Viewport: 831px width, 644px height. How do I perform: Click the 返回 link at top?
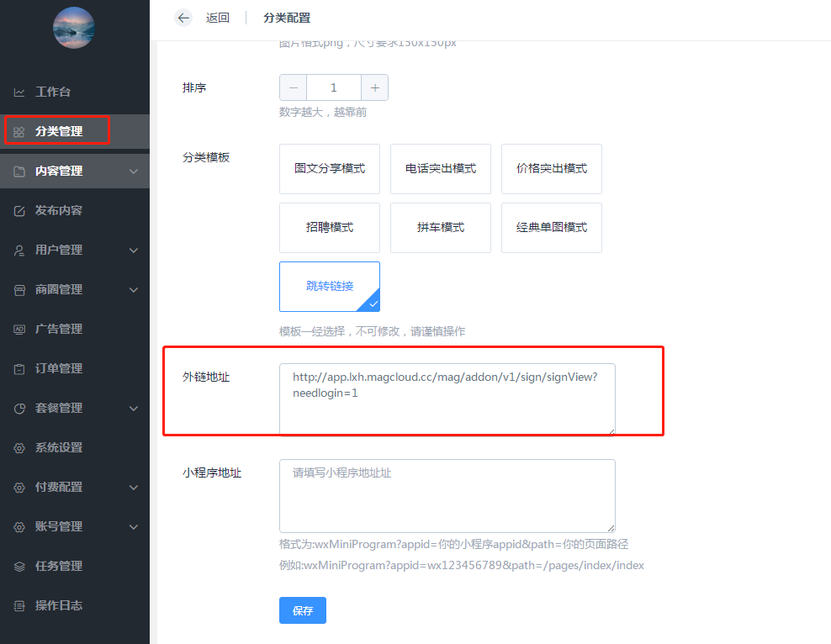(x=217, y=18)
